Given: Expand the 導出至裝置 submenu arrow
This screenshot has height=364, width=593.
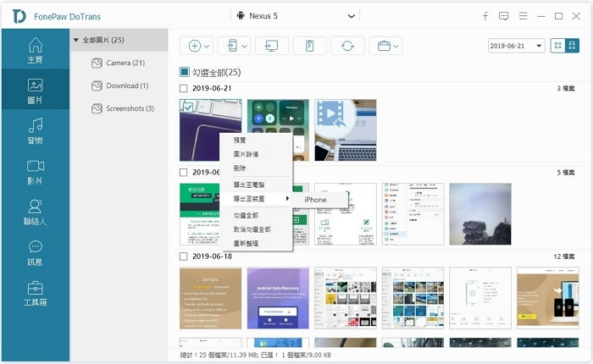Looking at the screenshot, I should (287, 198).
